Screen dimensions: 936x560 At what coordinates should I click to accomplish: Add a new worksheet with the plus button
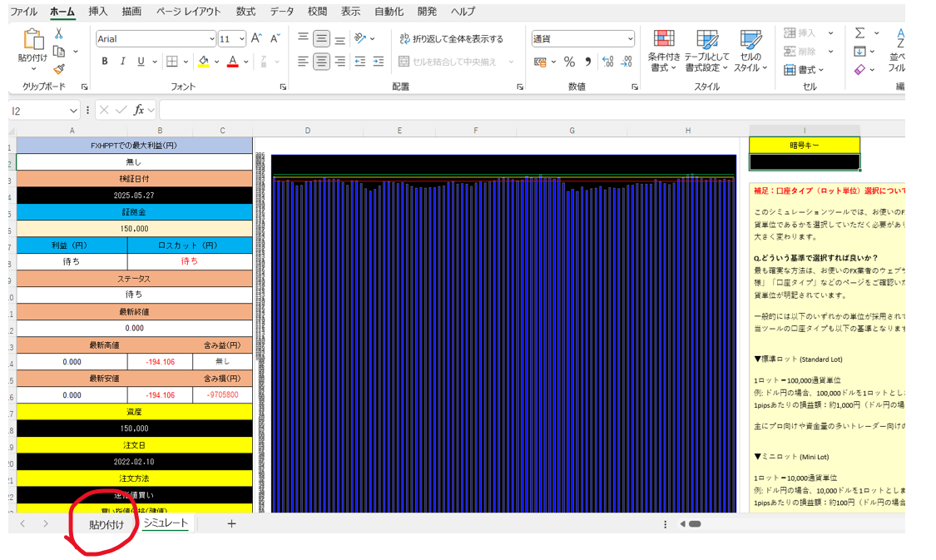[231, 524]
